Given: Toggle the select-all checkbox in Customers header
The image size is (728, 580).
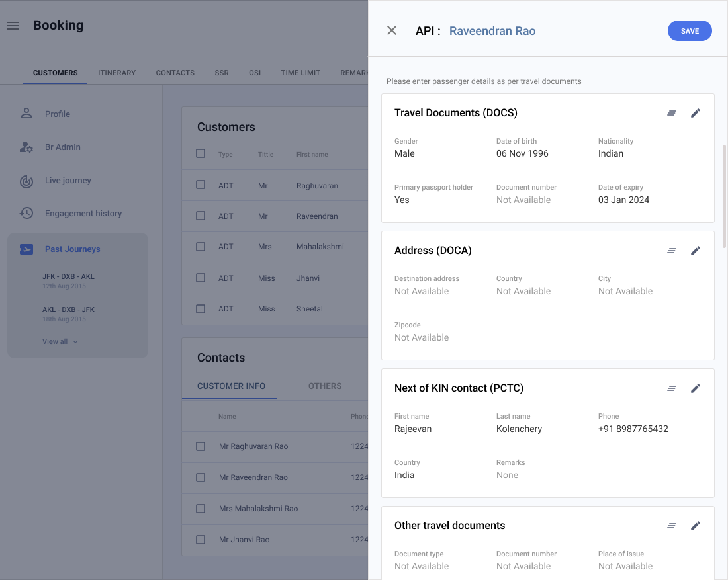Looking at the screenshot, I should pos(201,153).
